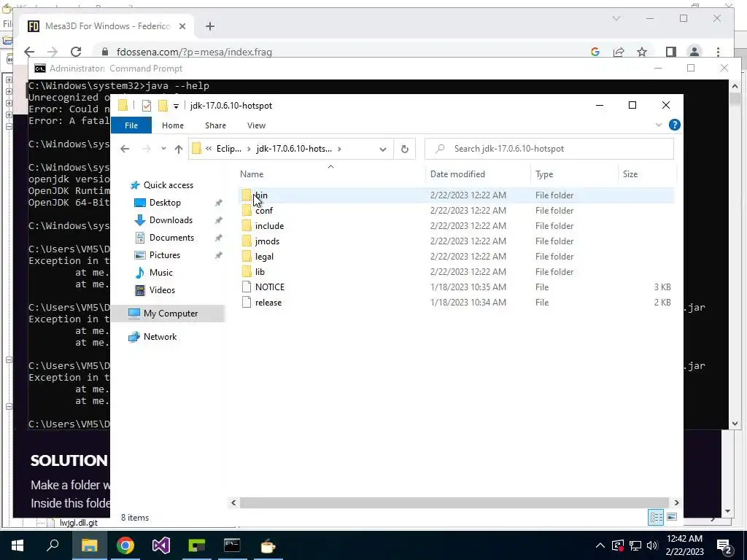The width and height of the screenshot is (747, 560).
Task: Open Network in navigation pane
Action: pos(160,337)
